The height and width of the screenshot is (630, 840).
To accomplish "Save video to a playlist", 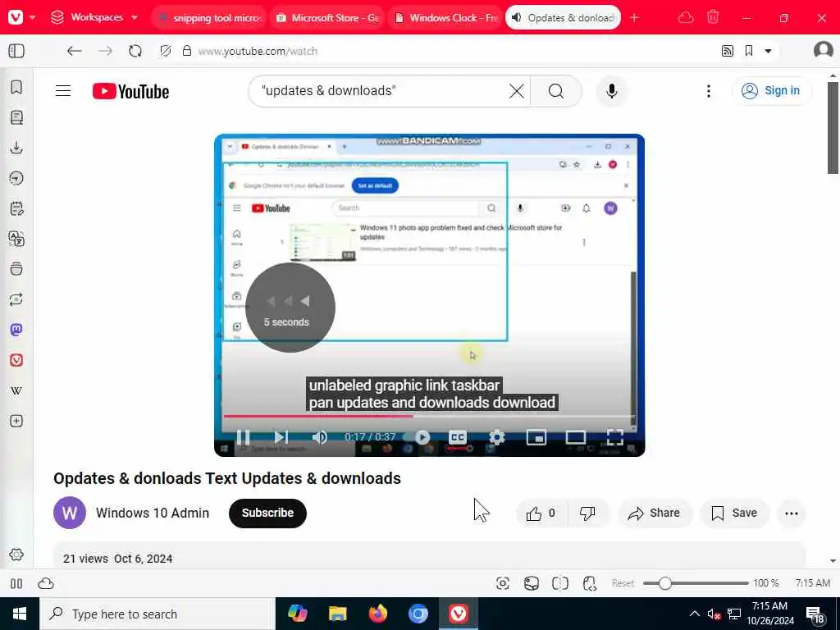I will (734, 514).
